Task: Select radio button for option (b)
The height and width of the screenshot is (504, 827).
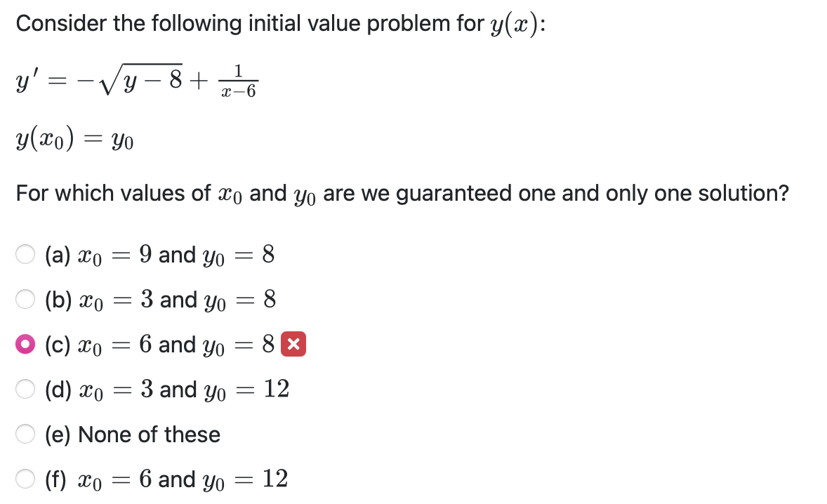Action: (25, 300)
